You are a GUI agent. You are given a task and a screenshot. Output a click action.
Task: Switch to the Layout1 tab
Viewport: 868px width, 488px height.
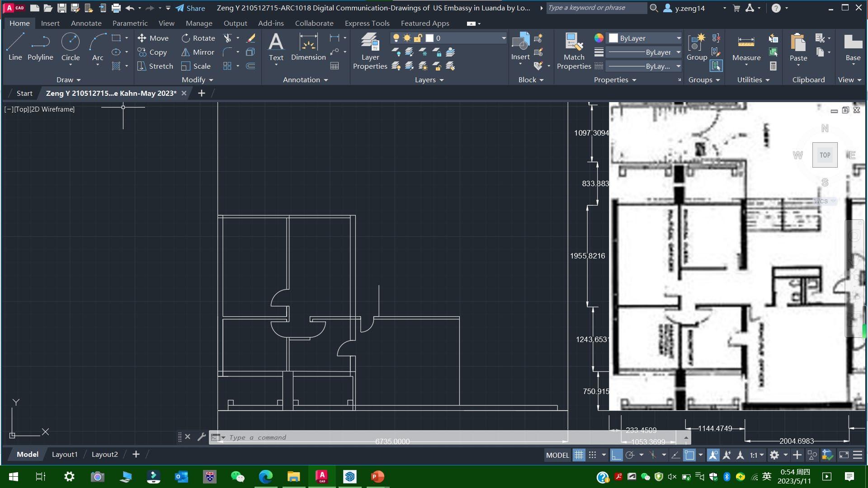pyautogui.click(x=65, y=454)
